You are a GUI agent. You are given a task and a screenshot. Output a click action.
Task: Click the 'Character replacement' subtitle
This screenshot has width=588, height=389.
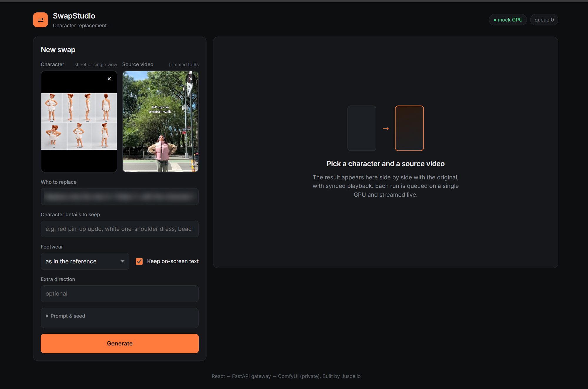pyautogui.click(x=80, y=26)
